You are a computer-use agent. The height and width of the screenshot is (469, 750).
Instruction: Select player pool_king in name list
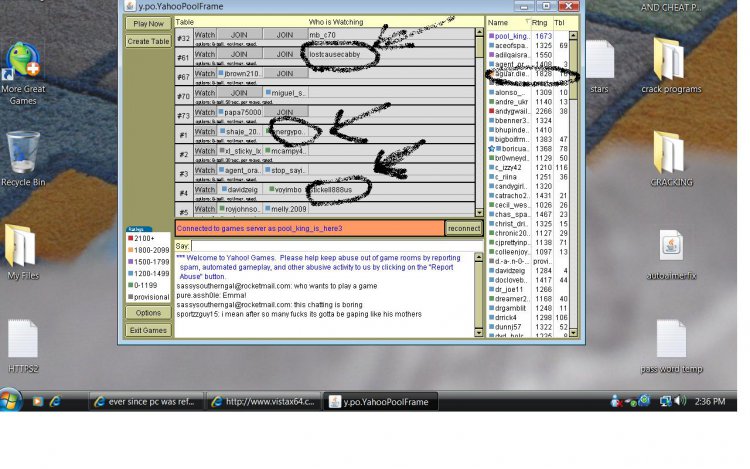(512, 36)
